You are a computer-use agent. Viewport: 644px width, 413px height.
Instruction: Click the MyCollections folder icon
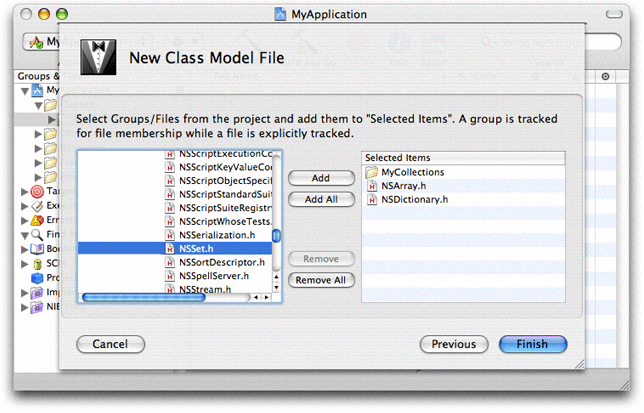[371, 172]
